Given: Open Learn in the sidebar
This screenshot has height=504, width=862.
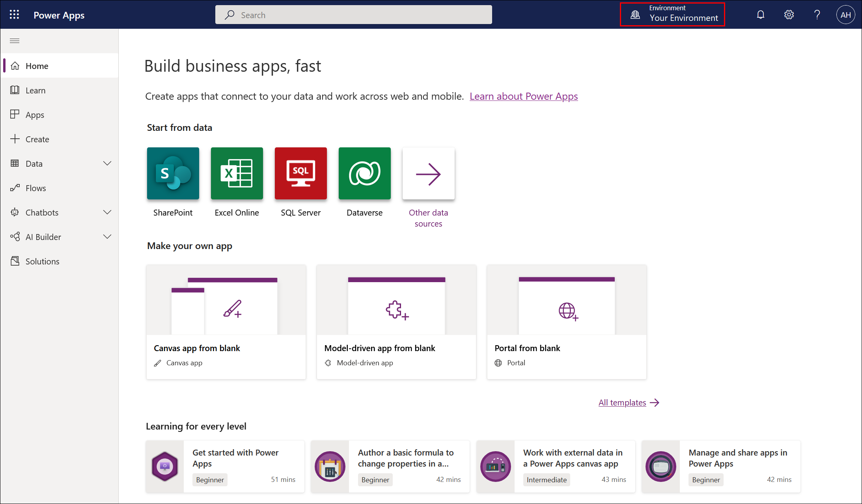Looking at the screenshot, I should (60, 90).
